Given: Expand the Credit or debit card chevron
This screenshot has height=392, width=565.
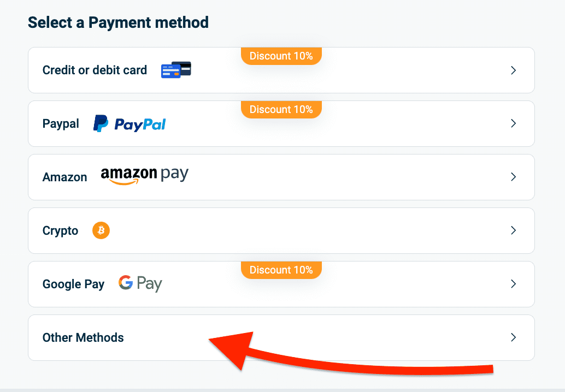Looking at the screenshot, I should click(x=513, y=70).
